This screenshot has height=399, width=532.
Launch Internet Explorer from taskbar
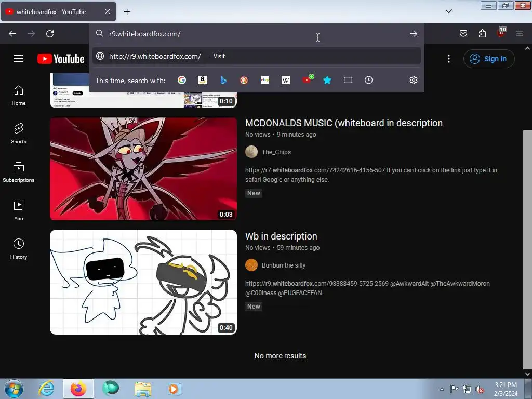tap(46, 389)
